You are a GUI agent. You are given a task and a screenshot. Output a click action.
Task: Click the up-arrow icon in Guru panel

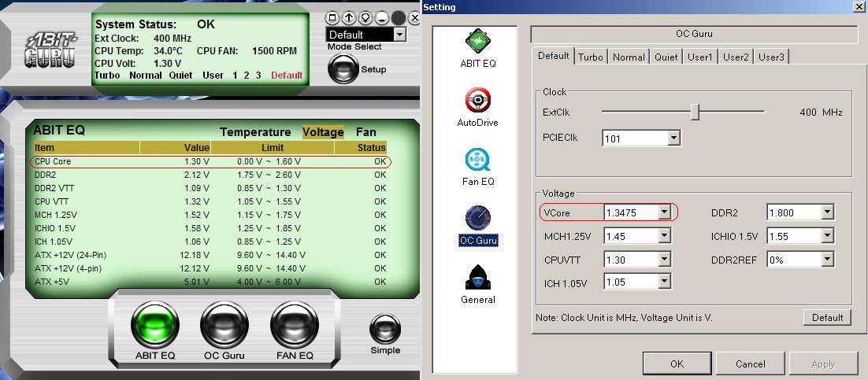point(349,17)
